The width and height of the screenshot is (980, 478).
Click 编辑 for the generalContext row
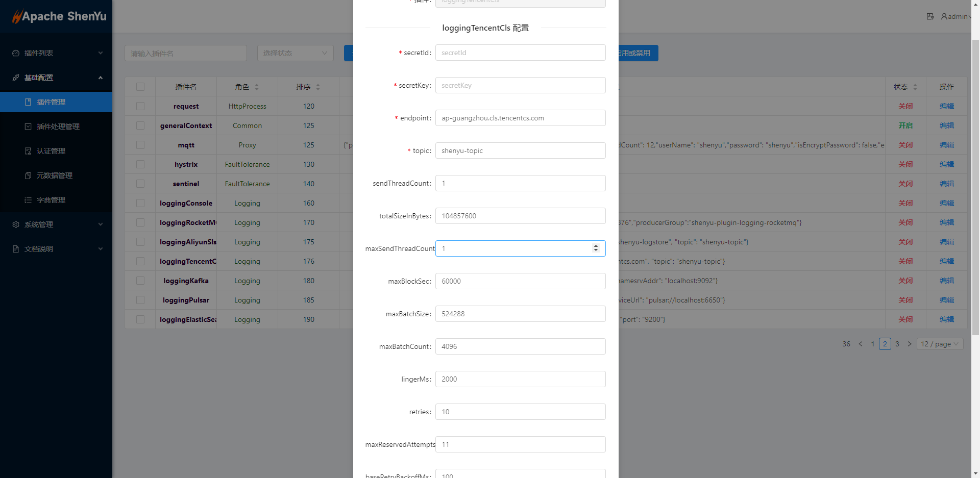coord(946,125)
